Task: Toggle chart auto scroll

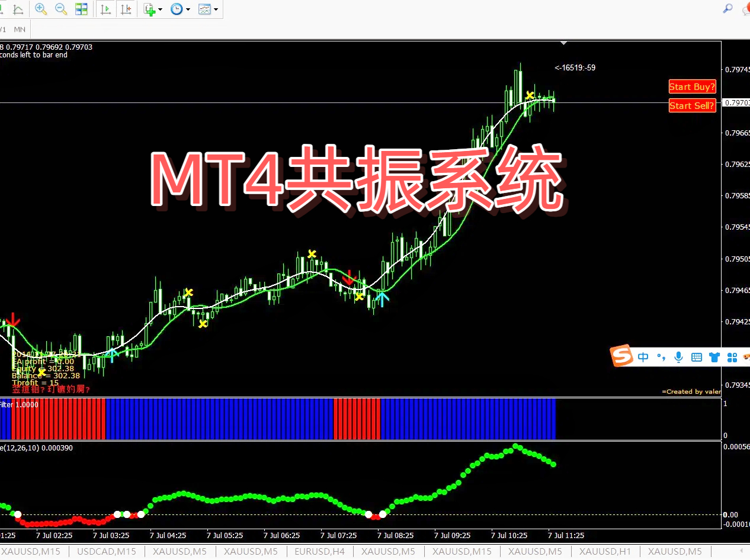Action: coord(105,9)
